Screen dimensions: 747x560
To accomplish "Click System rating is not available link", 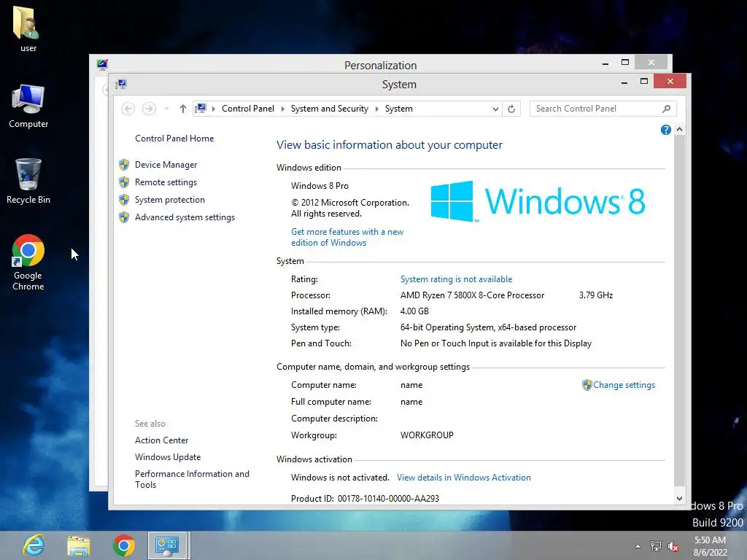I will point(456,279).
